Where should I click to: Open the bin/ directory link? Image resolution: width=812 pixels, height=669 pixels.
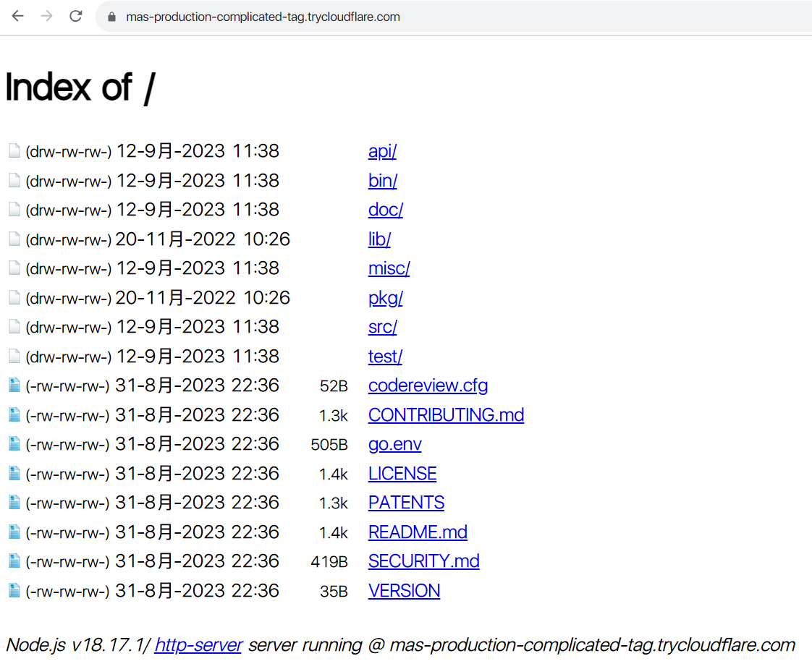click(382, 181)
